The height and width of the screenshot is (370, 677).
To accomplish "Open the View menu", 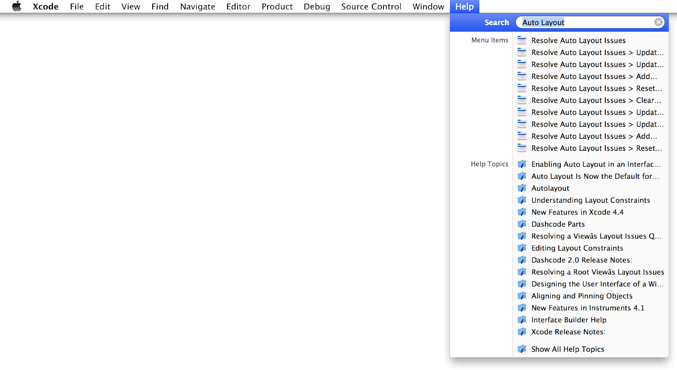I will pos(130,6).
